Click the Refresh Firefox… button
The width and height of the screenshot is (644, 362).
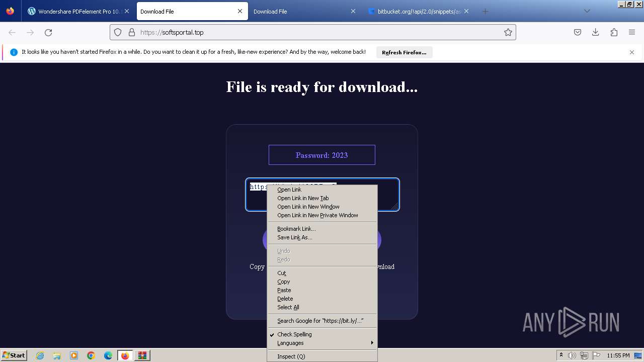[x=404, y=52]
